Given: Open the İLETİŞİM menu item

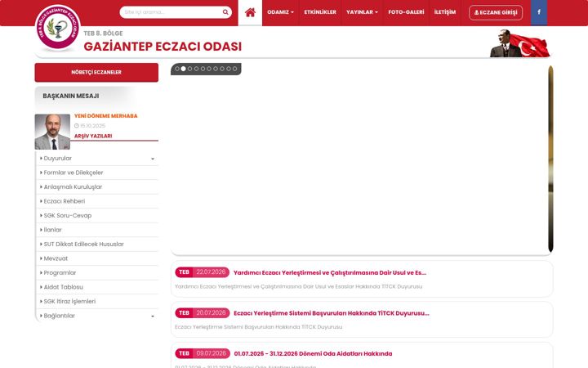Looking at the screenshot, I should [445, 12].
